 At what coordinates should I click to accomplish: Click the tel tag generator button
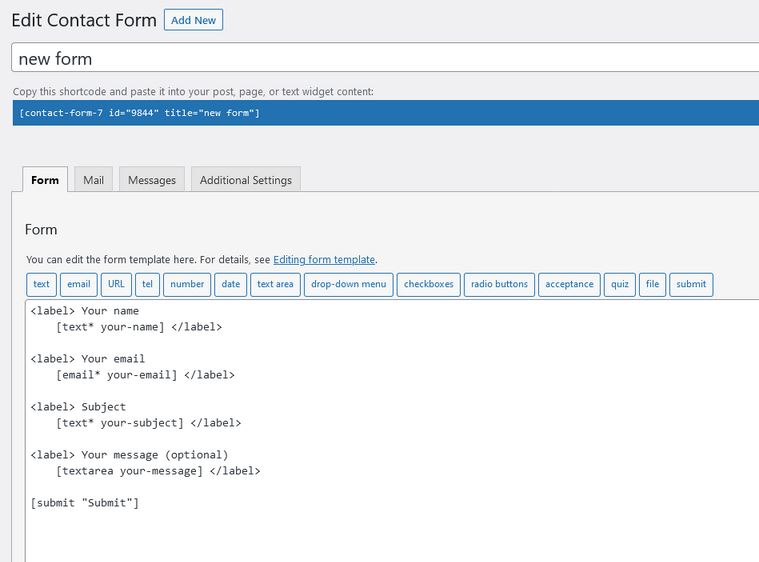click(148, 284)
